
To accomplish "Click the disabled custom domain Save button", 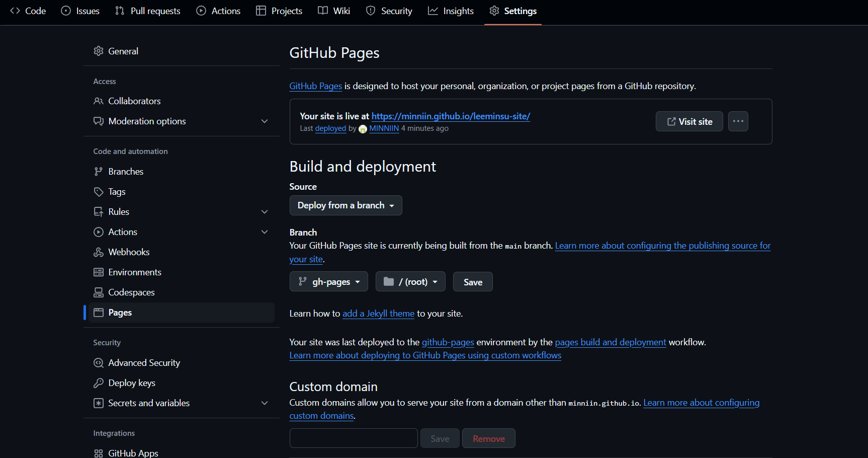I will click(440, 438).
